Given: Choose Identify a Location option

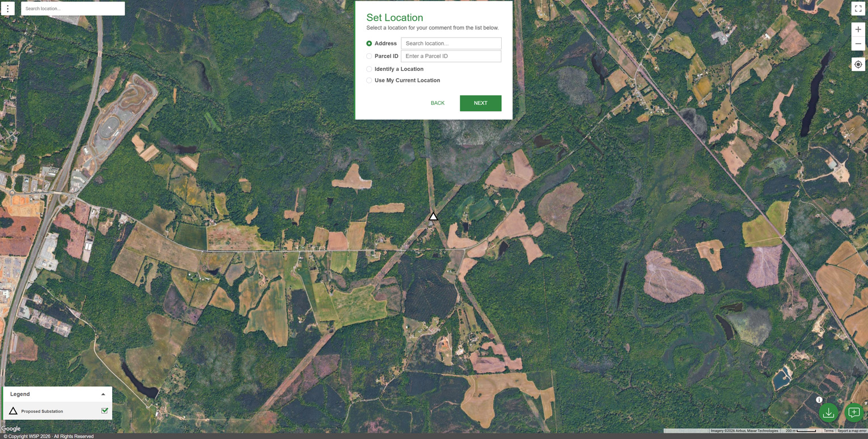Looking at the screenshot, I should pyautogui.click(x=369, y=69).
